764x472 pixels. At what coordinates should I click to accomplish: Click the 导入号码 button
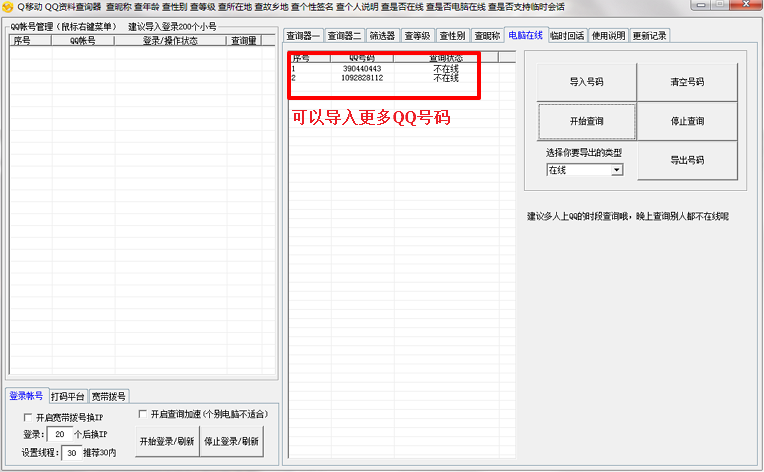pos(587,82)
